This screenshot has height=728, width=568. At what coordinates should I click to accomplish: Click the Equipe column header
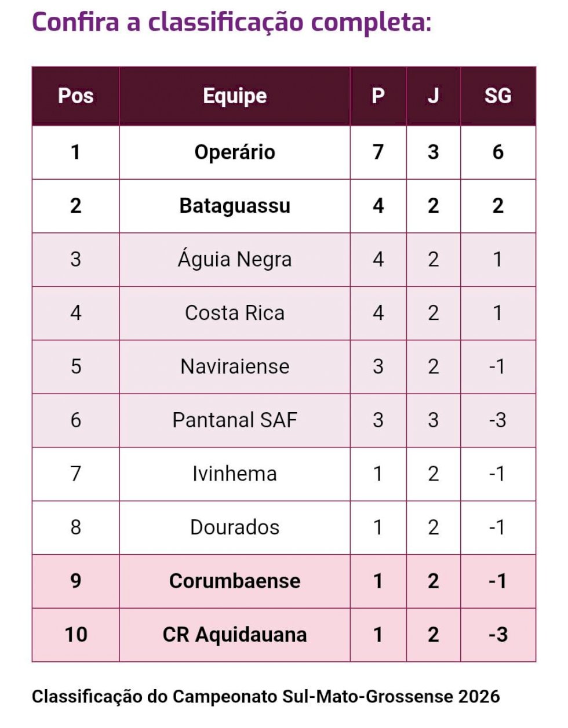point(235,96)
